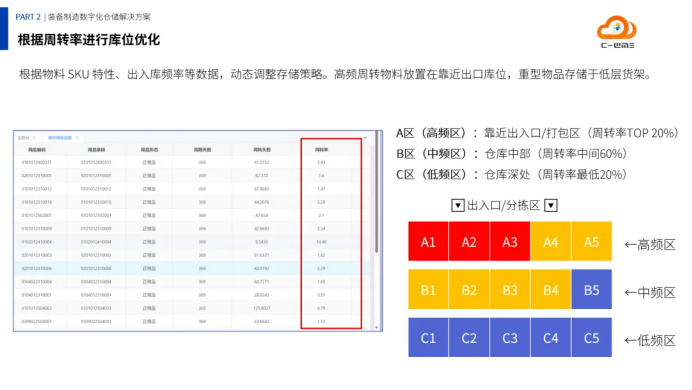This screenshot has width=692, height=390.
Task: Select the highlighted row with turnover 2.29
Action: 192,268
